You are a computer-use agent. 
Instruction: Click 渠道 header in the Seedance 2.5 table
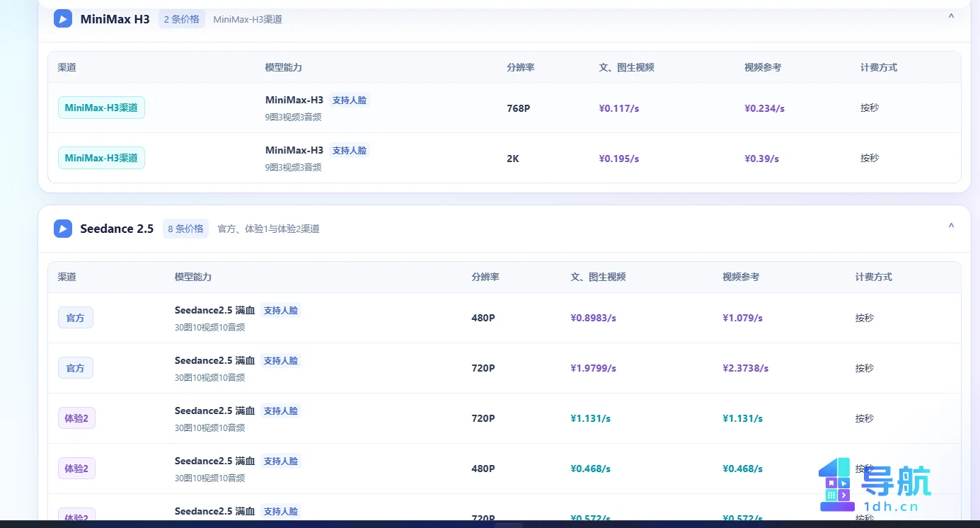click(67, 277)
